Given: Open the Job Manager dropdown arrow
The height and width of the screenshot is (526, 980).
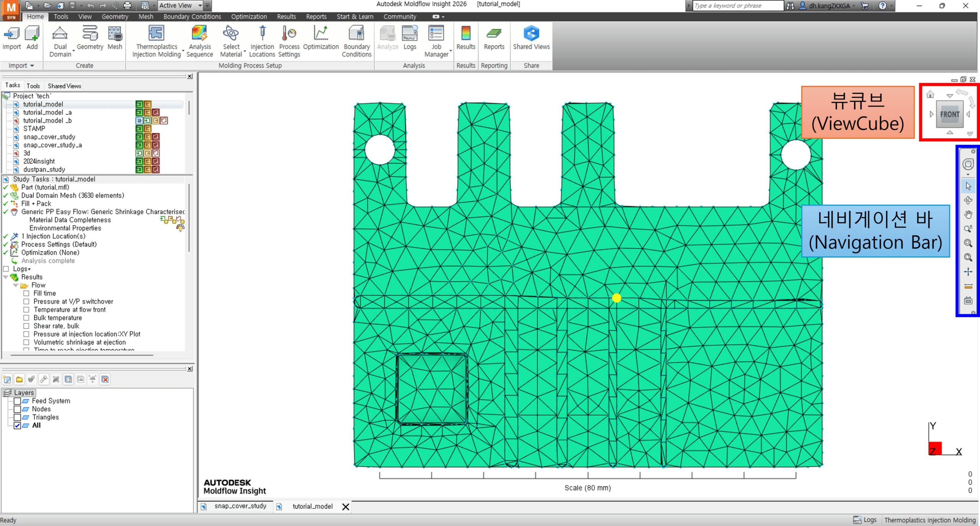Looking at the screenshot, I should coord(451,51).
